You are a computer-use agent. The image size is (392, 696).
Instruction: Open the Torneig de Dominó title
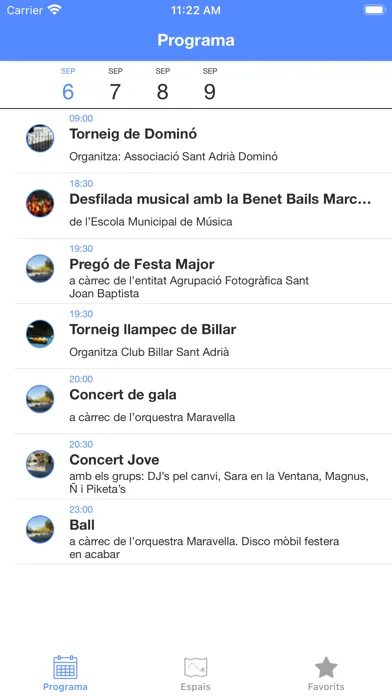133,134
